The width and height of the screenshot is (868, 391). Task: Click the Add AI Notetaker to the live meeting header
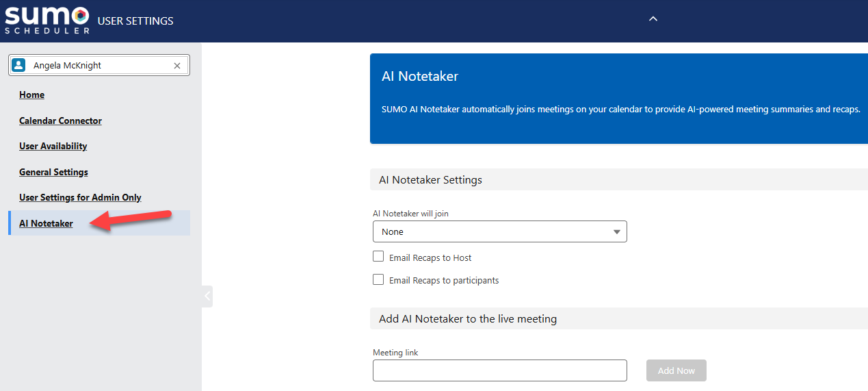coord(467,318)
